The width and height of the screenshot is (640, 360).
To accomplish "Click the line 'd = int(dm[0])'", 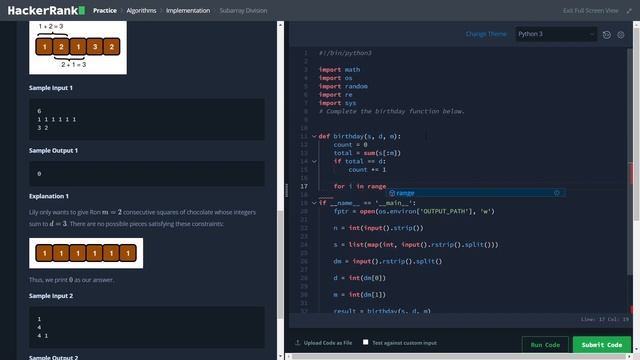I will point(359,278).
